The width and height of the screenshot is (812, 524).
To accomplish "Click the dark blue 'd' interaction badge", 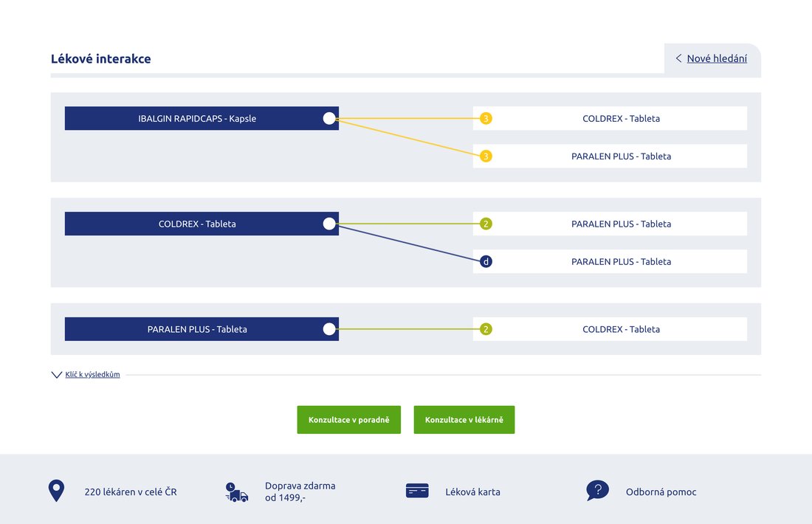I will click(x=486, y=261).
